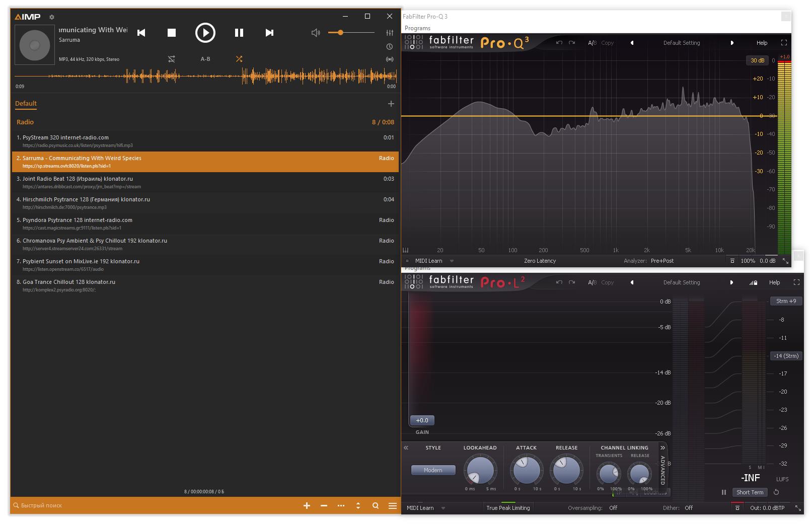
Task: Select Joint Radio Beat 128 playlist entry
Action: pos(205,182)
